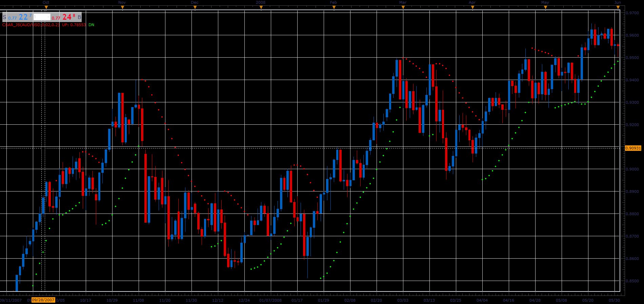Click the 03/25 date on the time axis
The width and height of the screenshot is (644, 304).
[456, 300]
